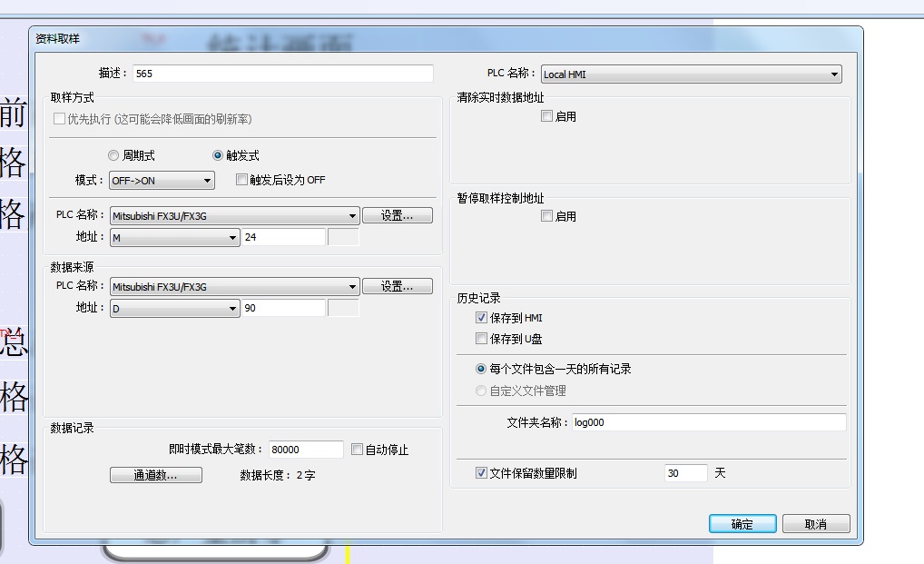Confirm the dialog with 确定
924x564 pixels.
click(x=742, y=524)
